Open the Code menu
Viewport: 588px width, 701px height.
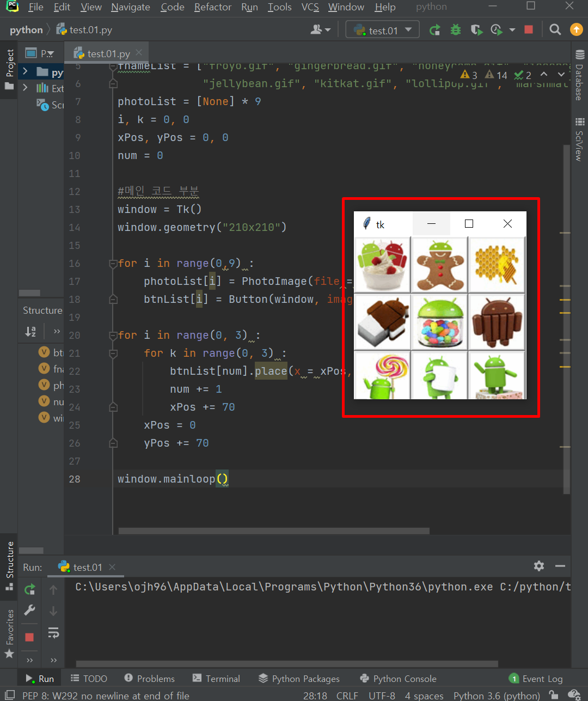(172, 7)
